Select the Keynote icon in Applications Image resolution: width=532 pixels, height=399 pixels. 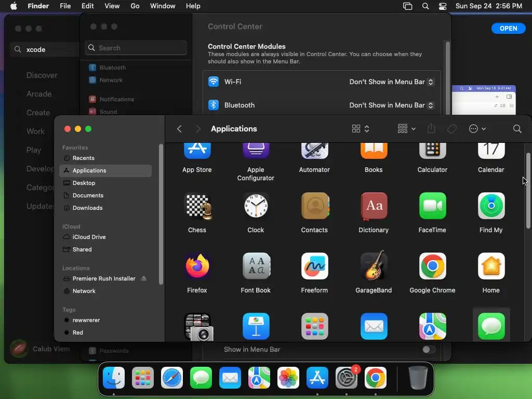click(x=256, y=326)
